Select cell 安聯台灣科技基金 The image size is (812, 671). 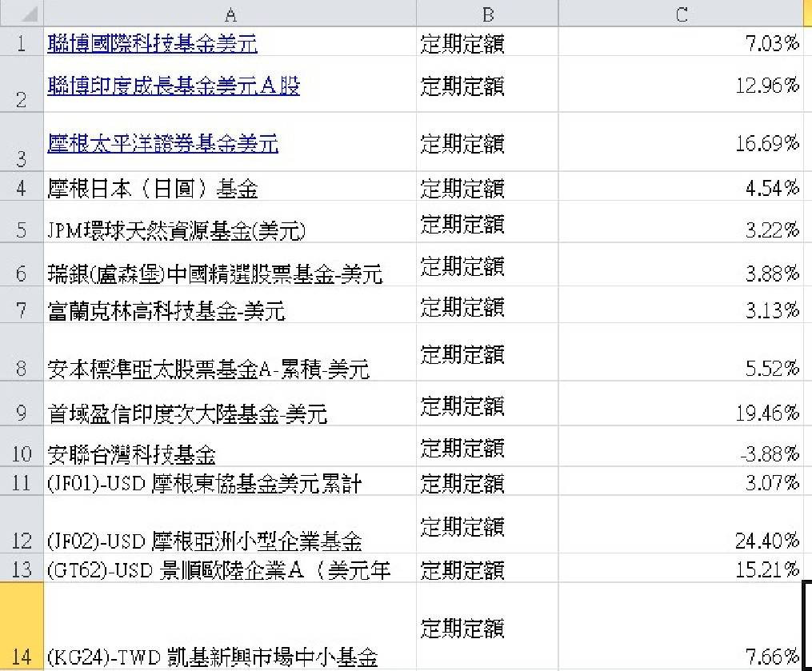click(230, 446)
